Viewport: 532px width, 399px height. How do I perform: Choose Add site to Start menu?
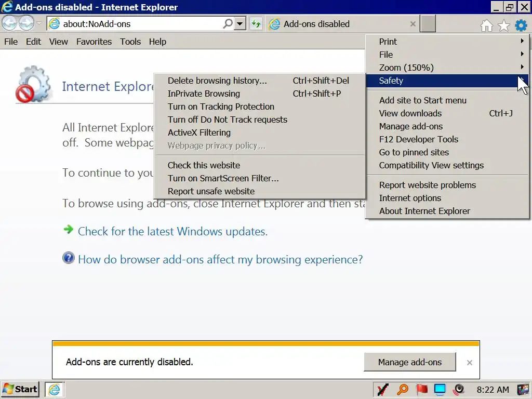tap(447, 100)
